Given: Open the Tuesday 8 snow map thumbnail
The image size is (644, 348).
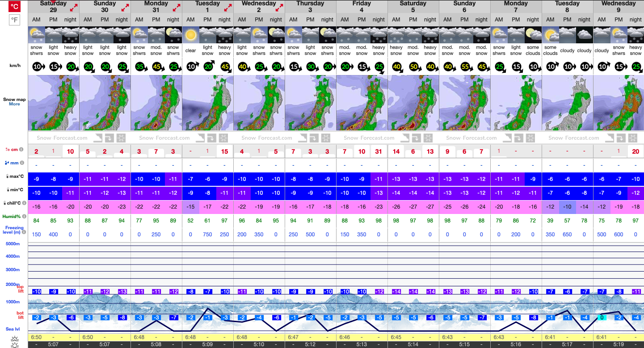Looking at the screenshot, I should pos(568,103).
